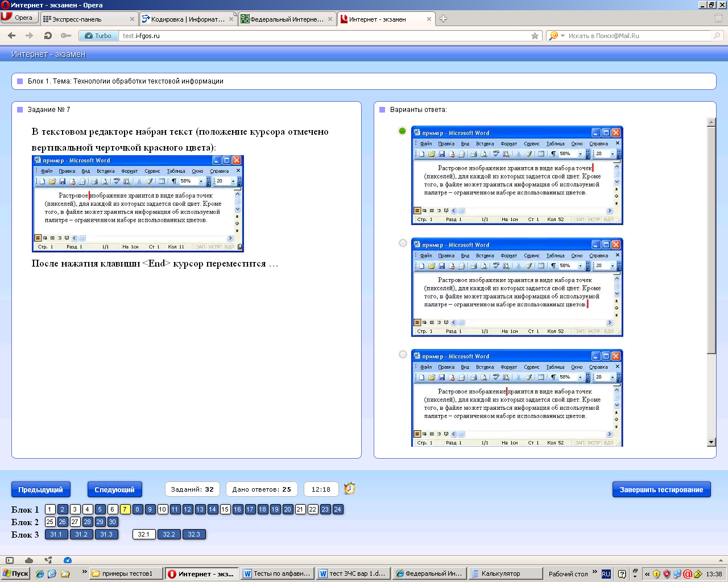This screenshot has height=582, width=728.
Task: Open тест ЗЧС вар 1.d... taskbar item
Action: click(x=353, y=573)
